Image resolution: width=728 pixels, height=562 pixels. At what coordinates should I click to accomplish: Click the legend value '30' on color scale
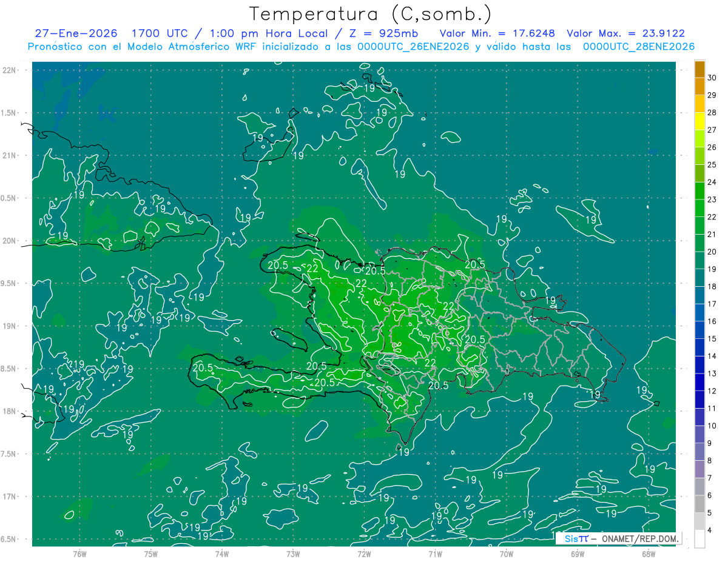tap(712, 78)
